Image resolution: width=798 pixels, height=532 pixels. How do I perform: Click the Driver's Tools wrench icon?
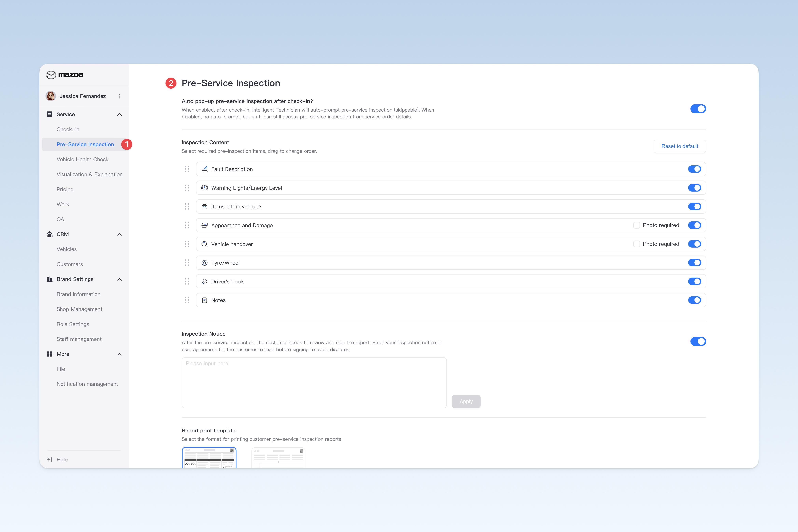click(x=205, y=281)
